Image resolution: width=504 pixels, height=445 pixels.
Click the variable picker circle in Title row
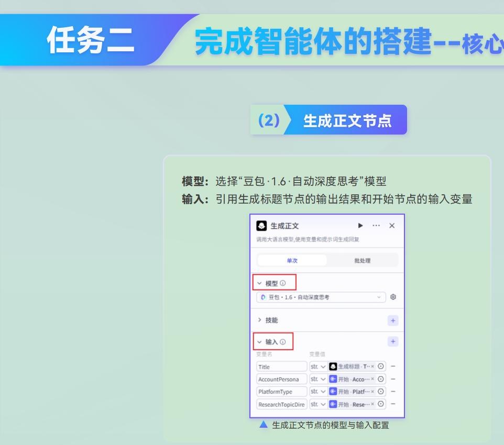(x=381, y=366)
